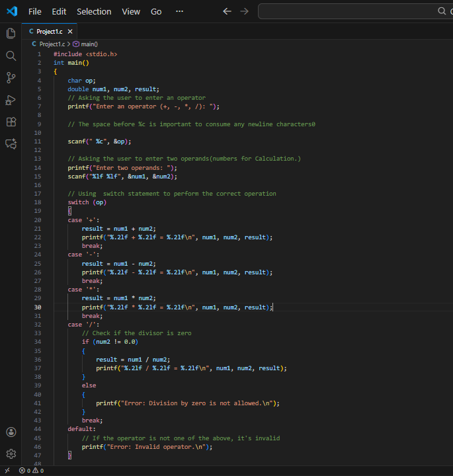Click the scanf "%lf %lf" line
Viewport: 453px width, 476px height.
(x=122, y=177)
